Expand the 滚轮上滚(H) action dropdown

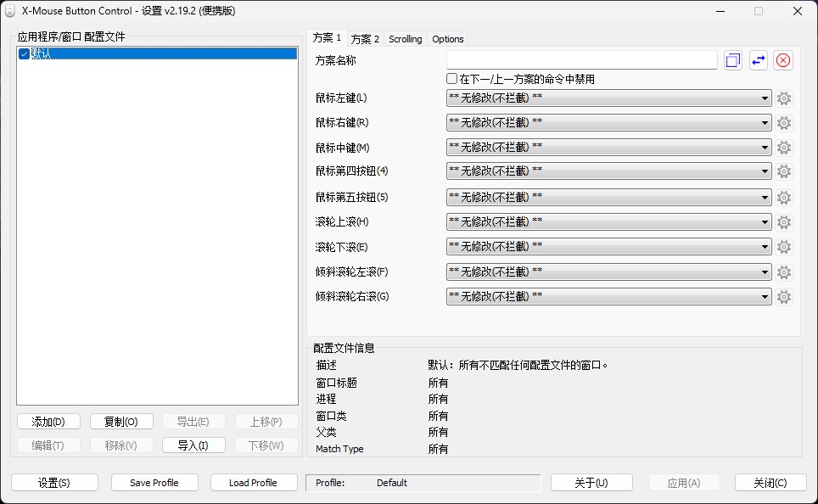tap(608, 221)
